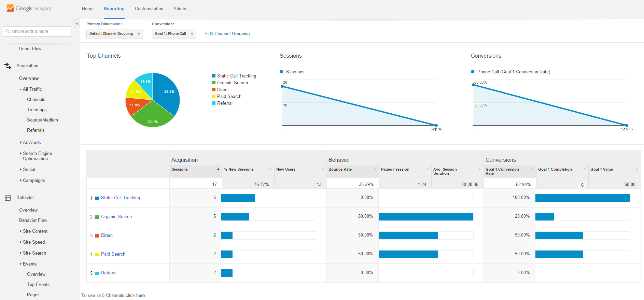Sort the Goal 1 Value column
The height and width of the screenshot is (300, 644).
(x=636, y=169)
